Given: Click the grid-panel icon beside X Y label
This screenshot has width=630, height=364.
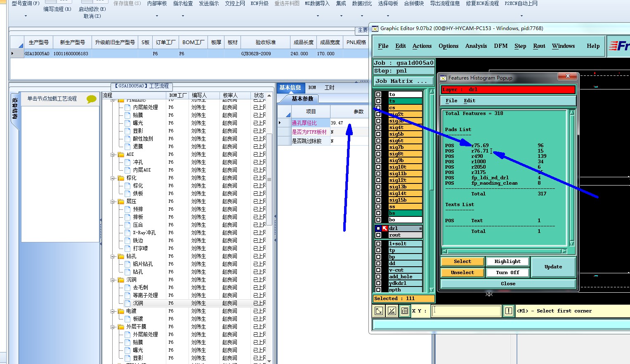Looking at the screenshot, I should [x=405, y=311].
